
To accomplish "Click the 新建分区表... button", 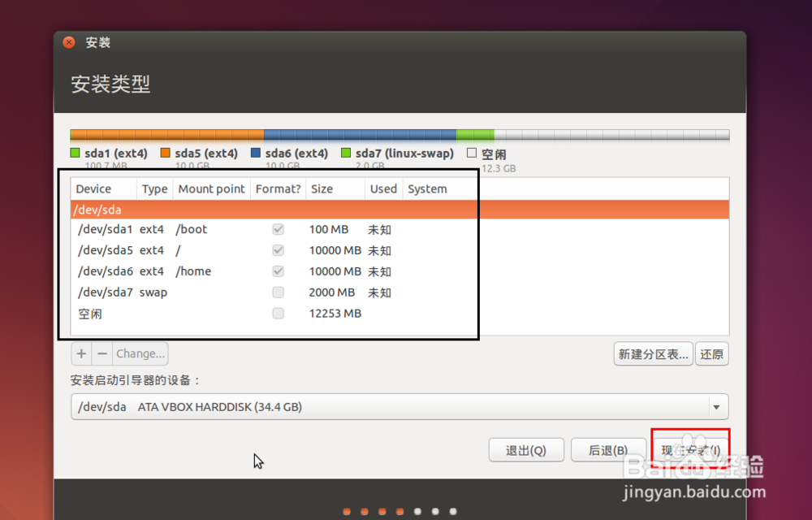I will [x=653, y=353].
